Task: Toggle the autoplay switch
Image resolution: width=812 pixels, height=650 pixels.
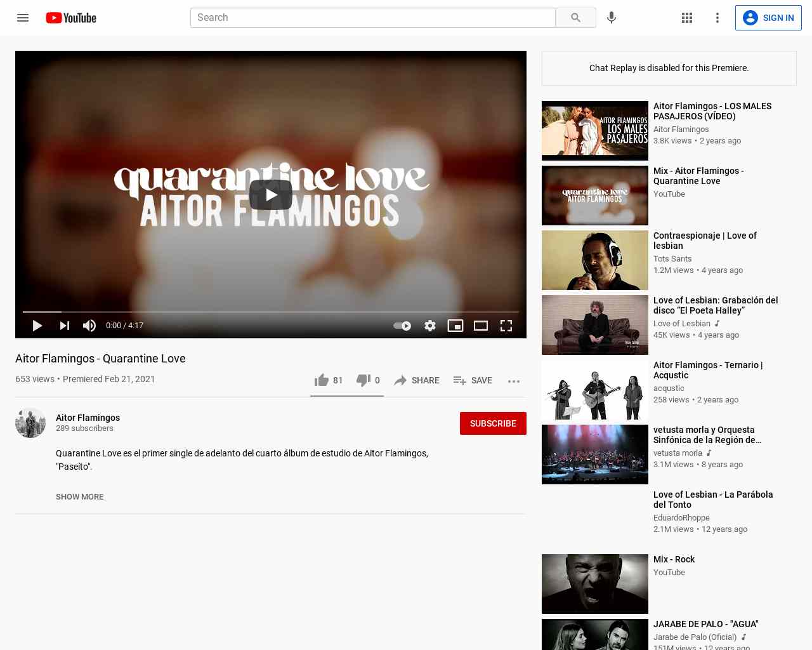Action: tap(402, 326)
